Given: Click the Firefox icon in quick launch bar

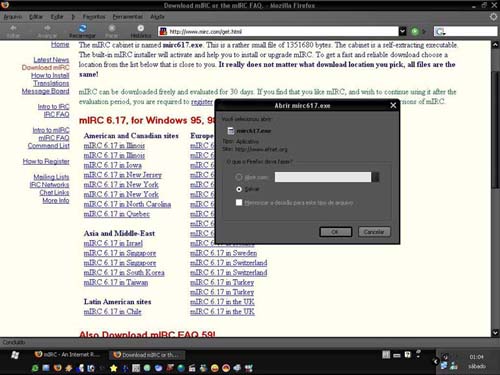Looking at the screenshot, I should 58,368.
